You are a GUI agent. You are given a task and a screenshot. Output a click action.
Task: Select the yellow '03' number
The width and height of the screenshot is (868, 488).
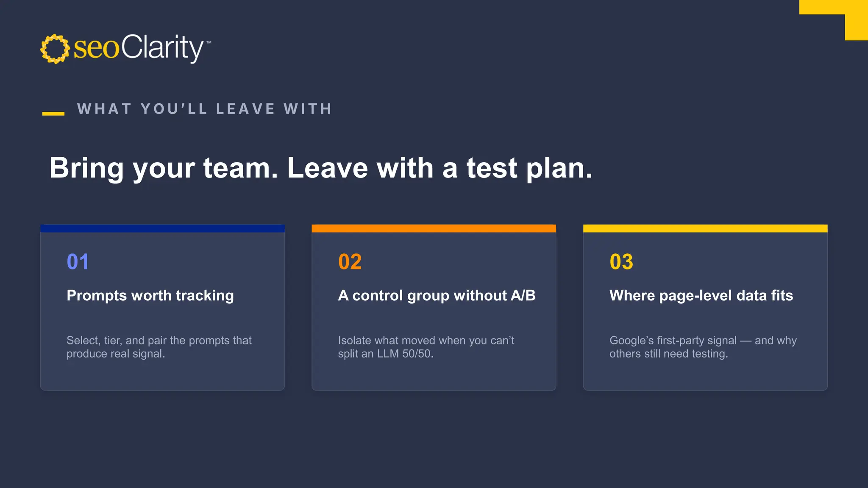coord(621,262)
